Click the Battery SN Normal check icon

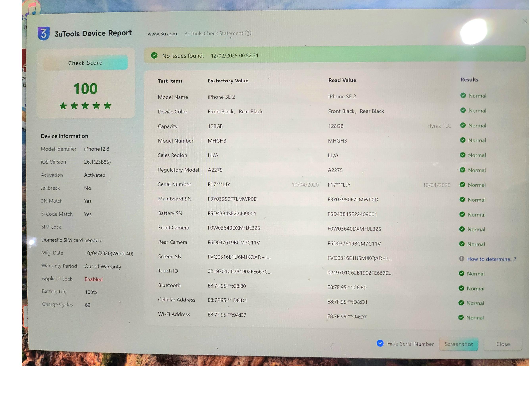point(462,214)
